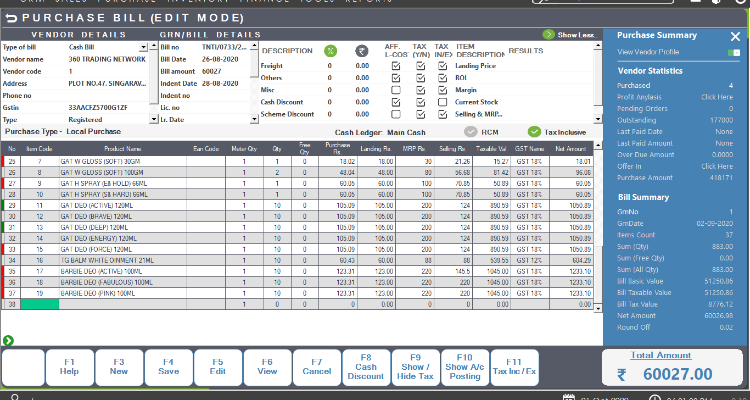The image size is (750, 400).
Task: Click Selling & MRP item description
Action: (x=478, y=114)
